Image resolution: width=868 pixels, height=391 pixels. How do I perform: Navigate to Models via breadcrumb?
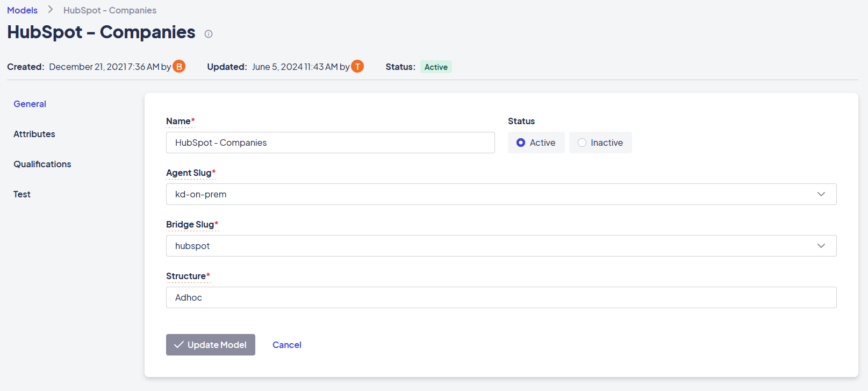tap(22, 10)
